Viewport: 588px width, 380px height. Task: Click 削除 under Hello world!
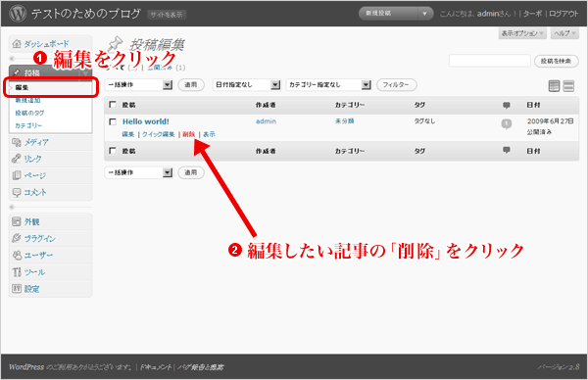pyautogui.click(x=188, y=134)
